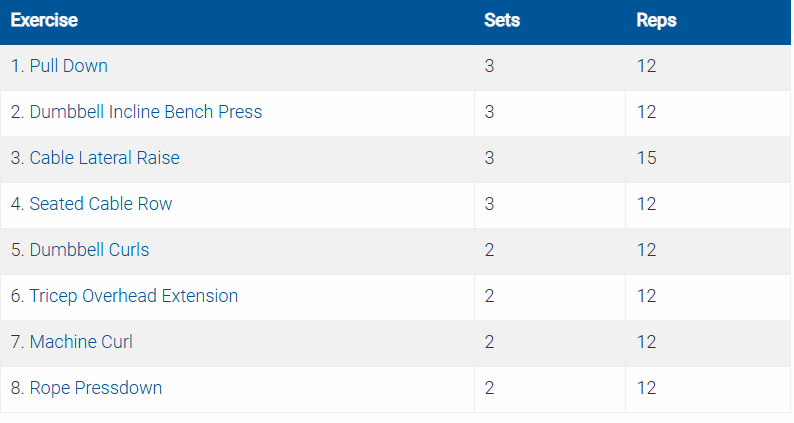Click the reps cell in Rope Pressdown row
The image size is (794, 423).
point(646,388)
